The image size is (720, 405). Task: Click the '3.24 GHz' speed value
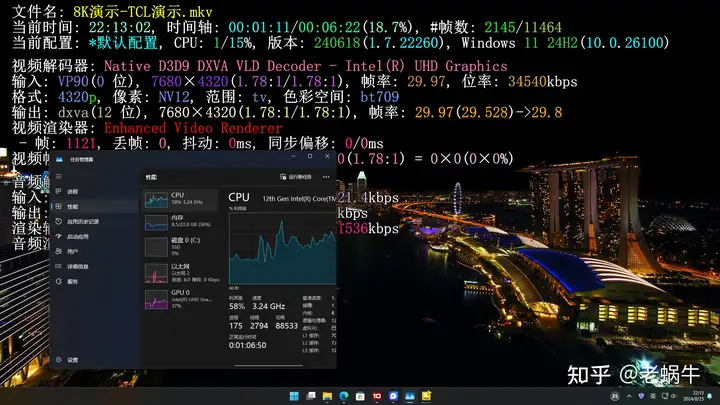(x=269, y=306)
